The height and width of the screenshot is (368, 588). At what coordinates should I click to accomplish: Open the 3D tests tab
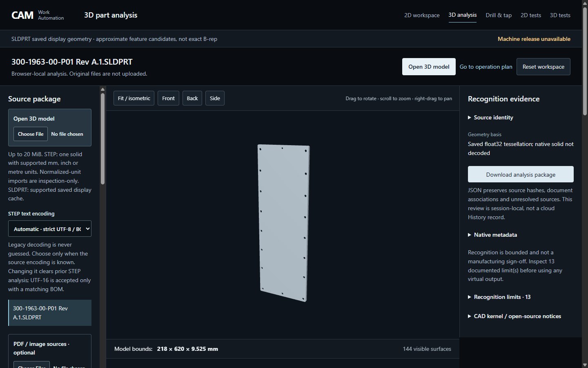coord(560,15)
